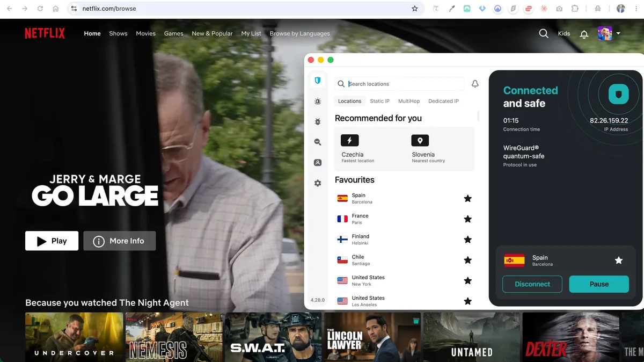The width and height of the screenshot is (644, 362).
Task: Open VPN app settings gear icon
Action: point(318,183)
